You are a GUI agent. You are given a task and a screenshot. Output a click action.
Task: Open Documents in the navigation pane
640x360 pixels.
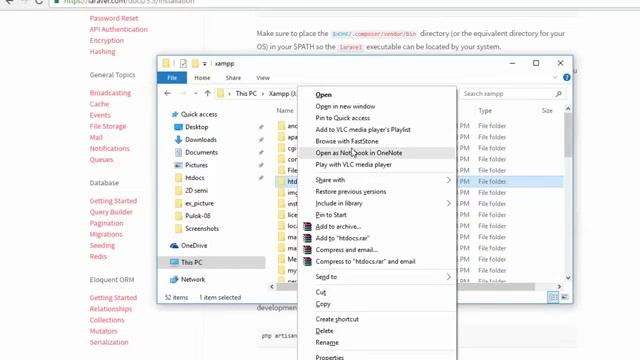coord(201,152)
